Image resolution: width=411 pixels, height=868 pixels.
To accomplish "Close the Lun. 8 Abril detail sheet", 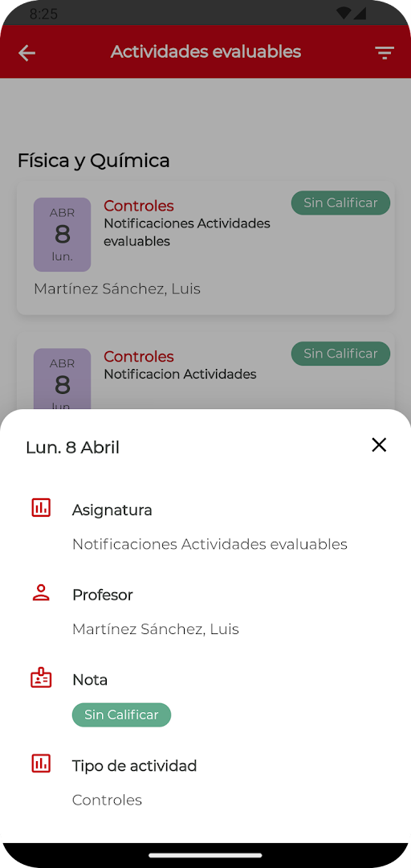I will (x=379, y=444).
